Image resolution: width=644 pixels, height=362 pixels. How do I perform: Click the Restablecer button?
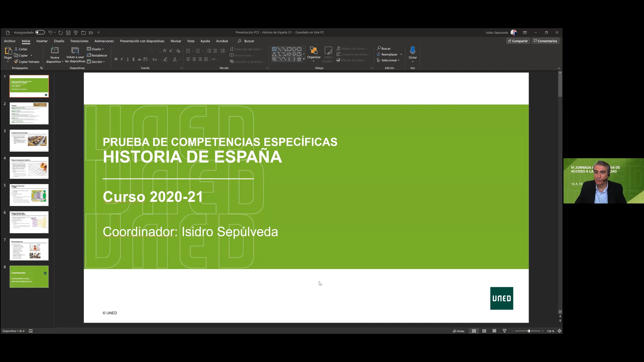97,55
